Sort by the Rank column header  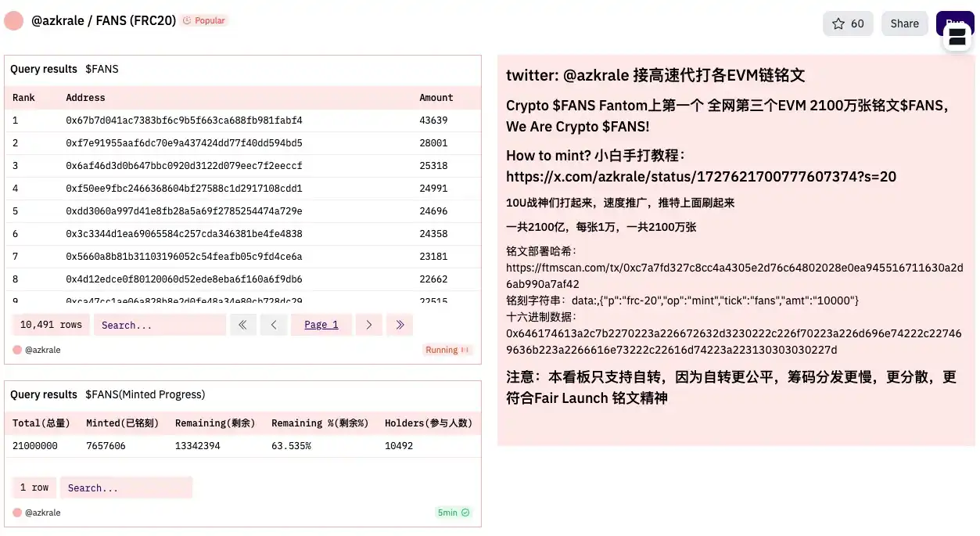click(x=23, y=98)
